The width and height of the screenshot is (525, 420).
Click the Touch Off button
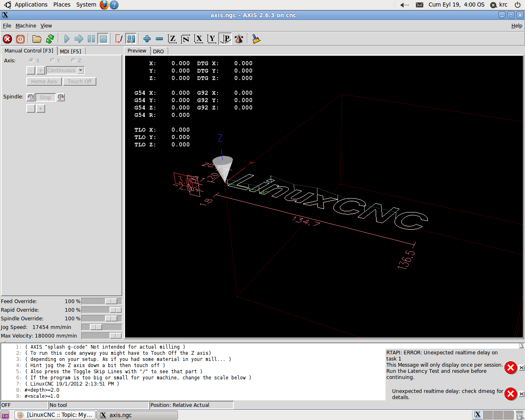[80, 81]
